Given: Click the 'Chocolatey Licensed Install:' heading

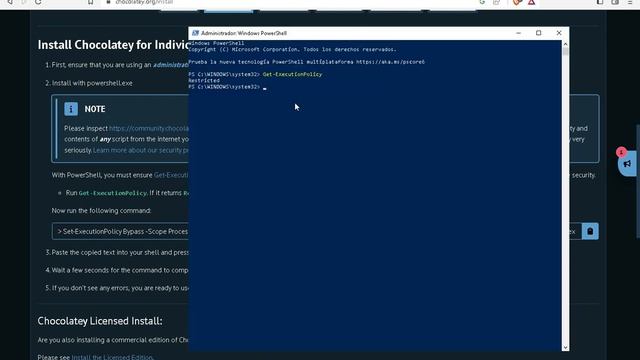Looking at the screenshot, I should tap(100, 321).
